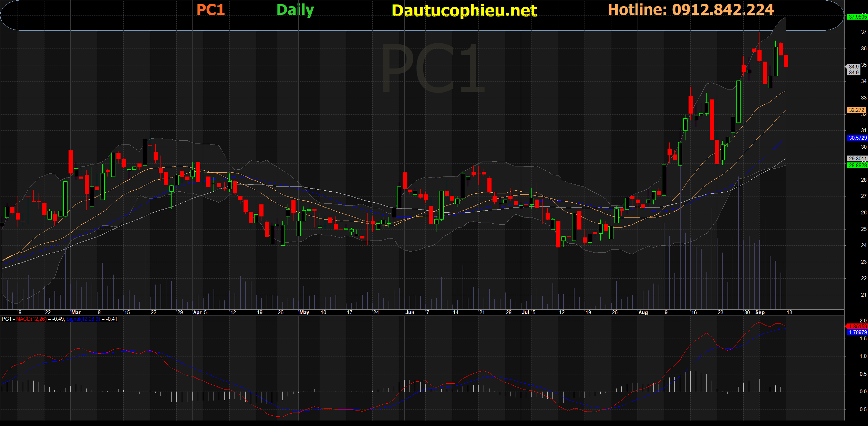Click the Hotline 0912.842.224 text
868x426 pixels.
coord(691,10)
